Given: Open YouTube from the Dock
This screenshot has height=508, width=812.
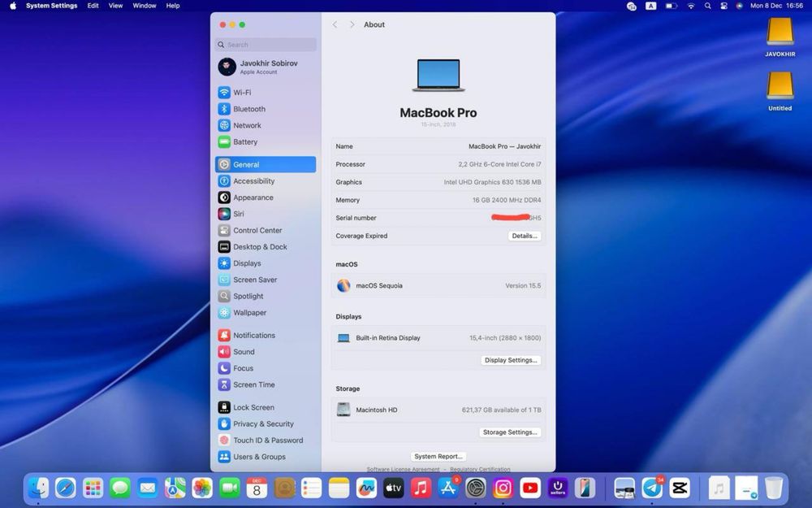Looking at the screenshot, I should tap(530, 488).
